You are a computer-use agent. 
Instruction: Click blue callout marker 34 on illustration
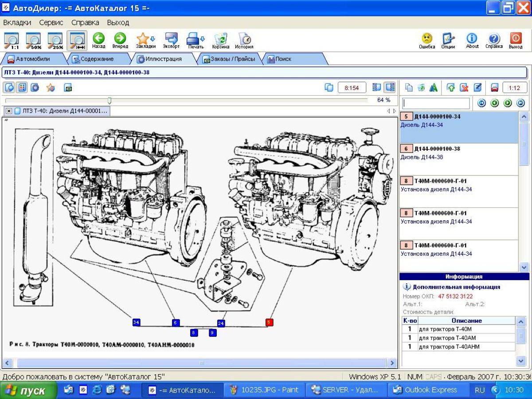coord(136,322)
